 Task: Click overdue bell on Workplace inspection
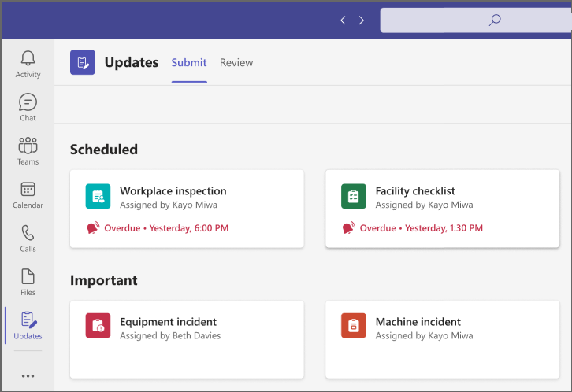[x=93, y=228]
